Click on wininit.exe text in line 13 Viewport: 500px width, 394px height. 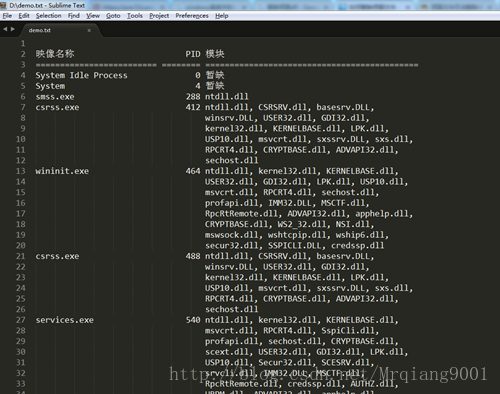pyautogui.click(x=62, y=171)
